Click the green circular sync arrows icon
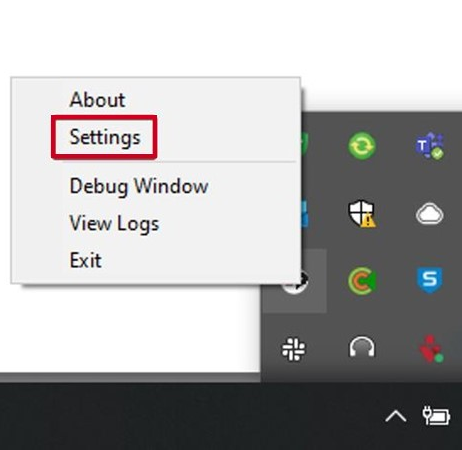Screen dimensions: 462x450 (362, 146)
